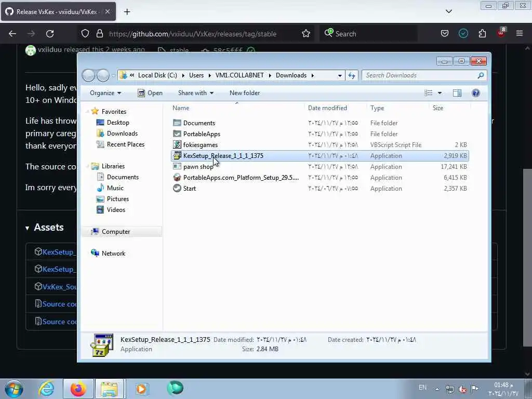Switch to Windows Explorer on taskbar
This screenshot has height=399, width=532.
109,389
